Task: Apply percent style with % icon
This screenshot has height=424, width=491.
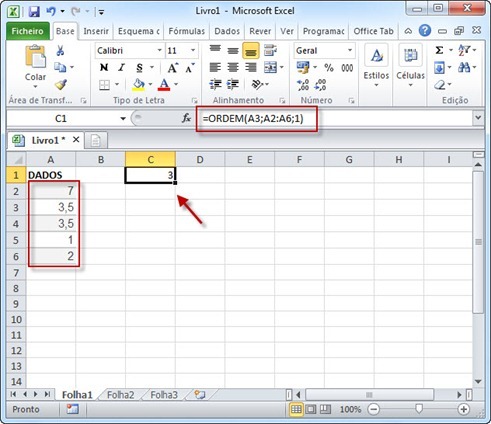Action: coord(329,68)
